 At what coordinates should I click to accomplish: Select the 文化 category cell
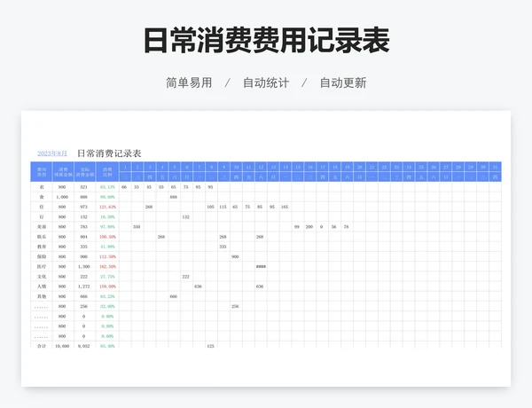[42, 277]
